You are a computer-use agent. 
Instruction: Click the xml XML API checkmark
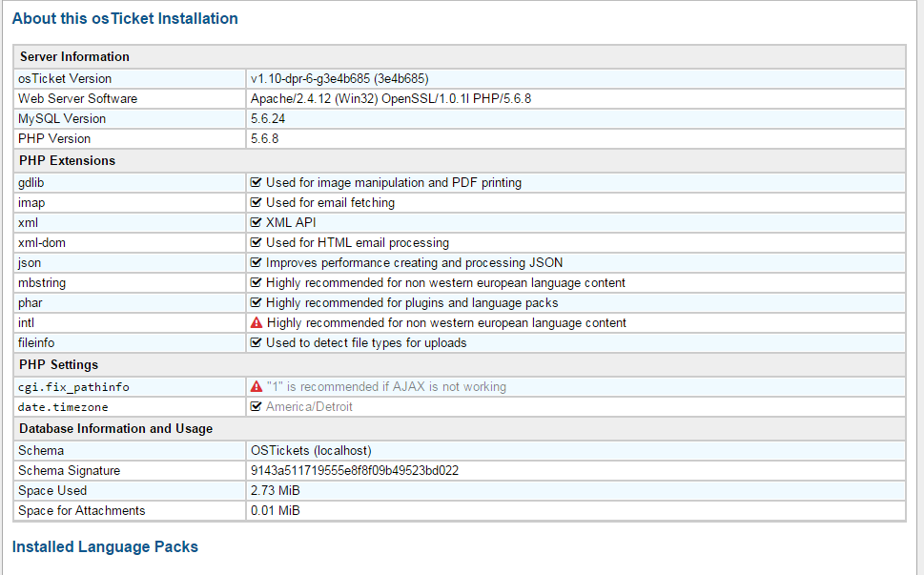256,222
